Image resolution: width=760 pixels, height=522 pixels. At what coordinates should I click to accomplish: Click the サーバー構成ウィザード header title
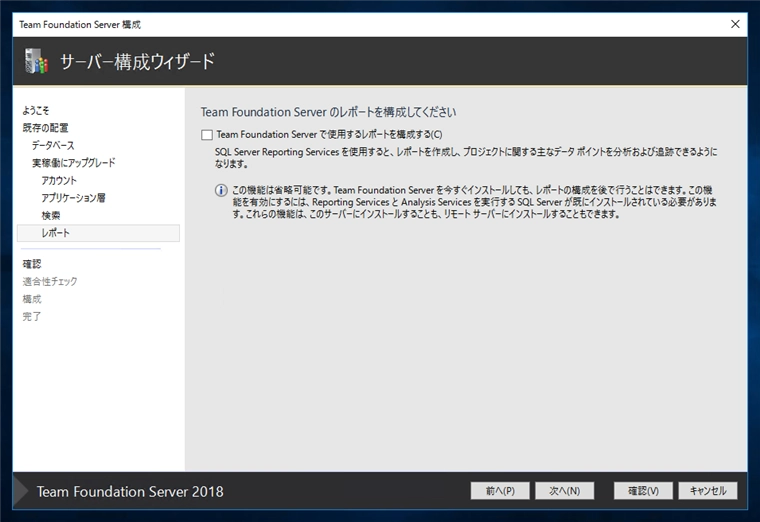pos(138,62)
